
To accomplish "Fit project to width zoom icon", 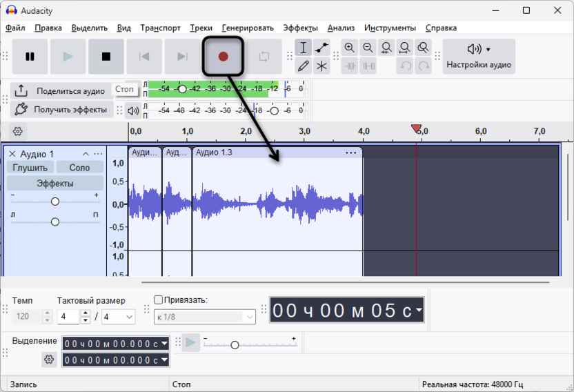I will click(x=404, y=48).
